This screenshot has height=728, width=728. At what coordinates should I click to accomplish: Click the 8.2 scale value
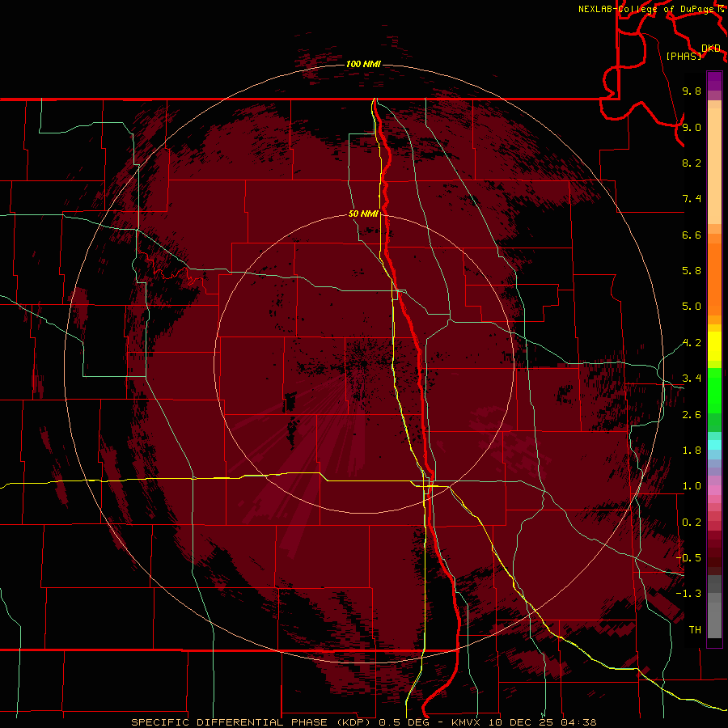(x=692, y=163)
